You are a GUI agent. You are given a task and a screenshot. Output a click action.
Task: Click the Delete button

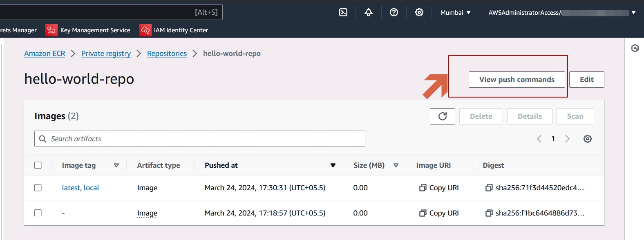(x=481, y=116)
